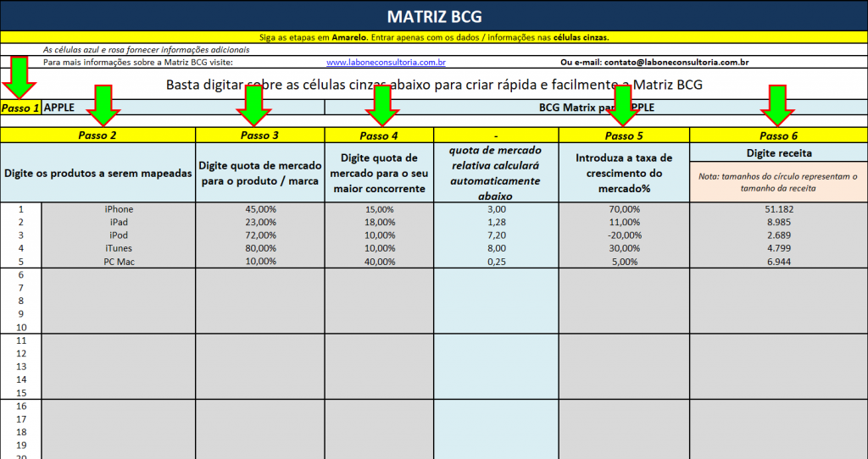Select the APPLE company name cell

tap(183, 108)
